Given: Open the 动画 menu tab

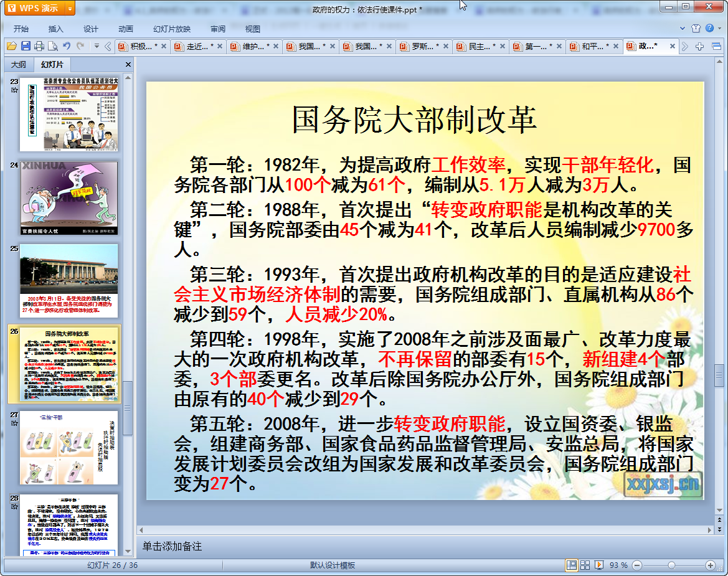Looking at the screenshot, I should tap(125, 29).
